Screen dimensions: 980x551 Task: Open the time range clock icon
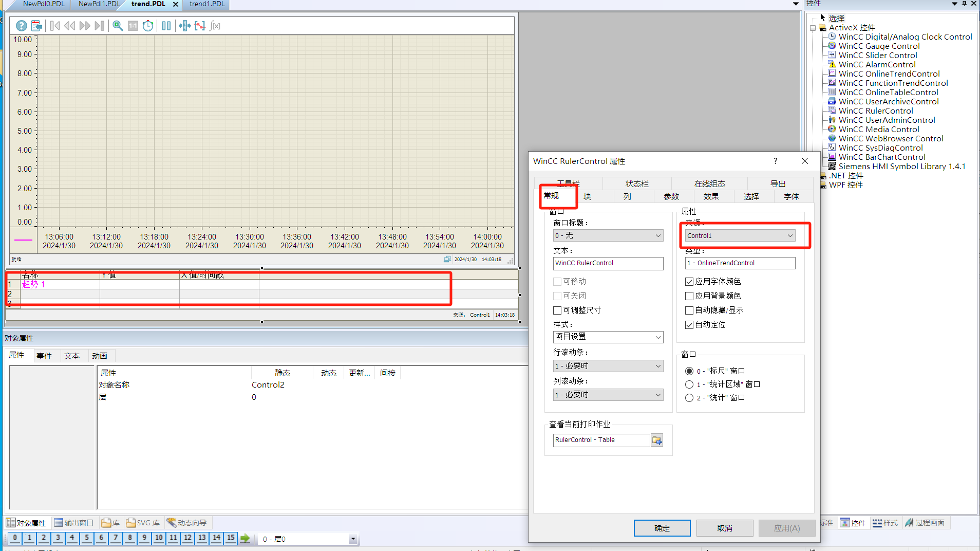(148, 26)
